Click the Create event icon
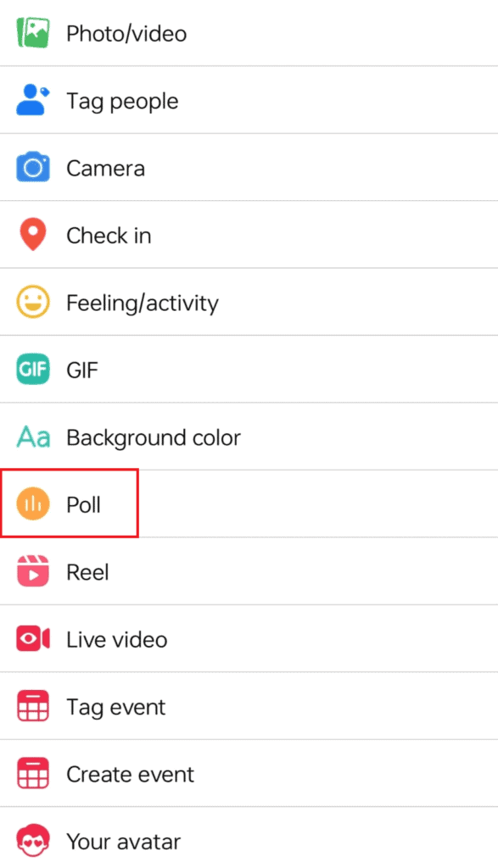498x868 pixels. coord(32,774)
